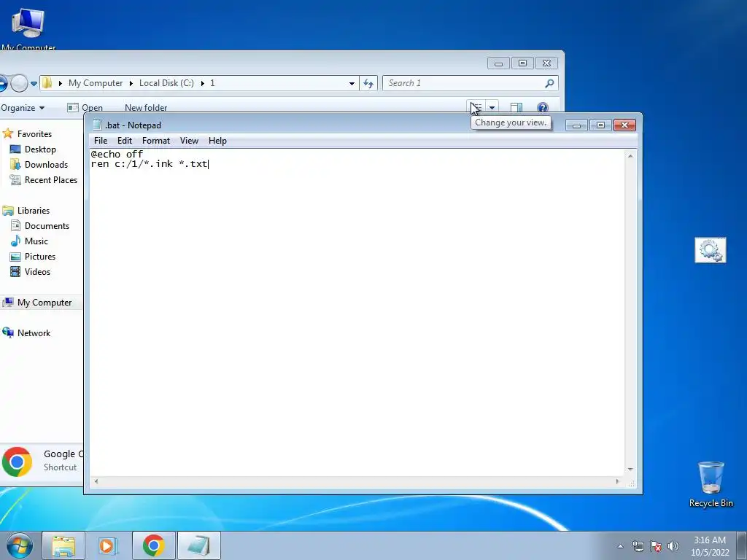Click the Notepad horizontal scroll right arrow
The width and height of the screenshot is (747, 560).
coord(617,481)
